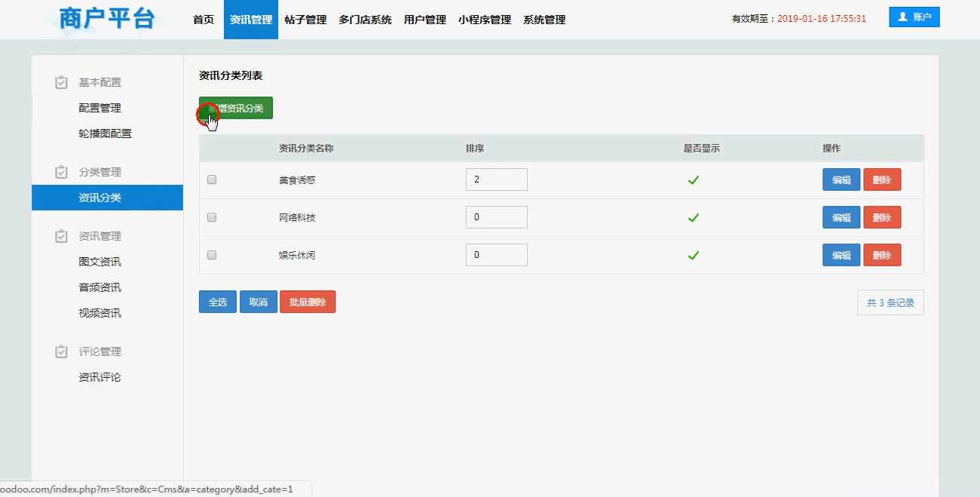Click 批量删除 to delete selected
The image size is (980, 497).
pos(308,302)
